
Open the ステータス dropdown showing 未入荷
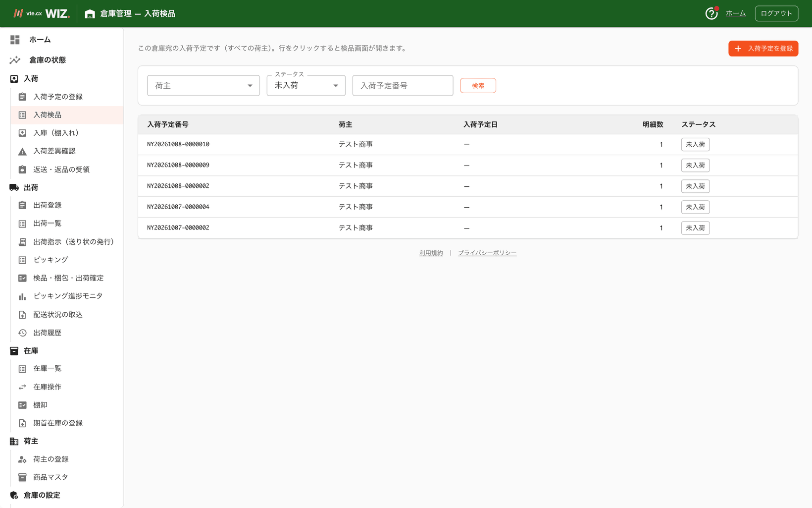(306, 86)
